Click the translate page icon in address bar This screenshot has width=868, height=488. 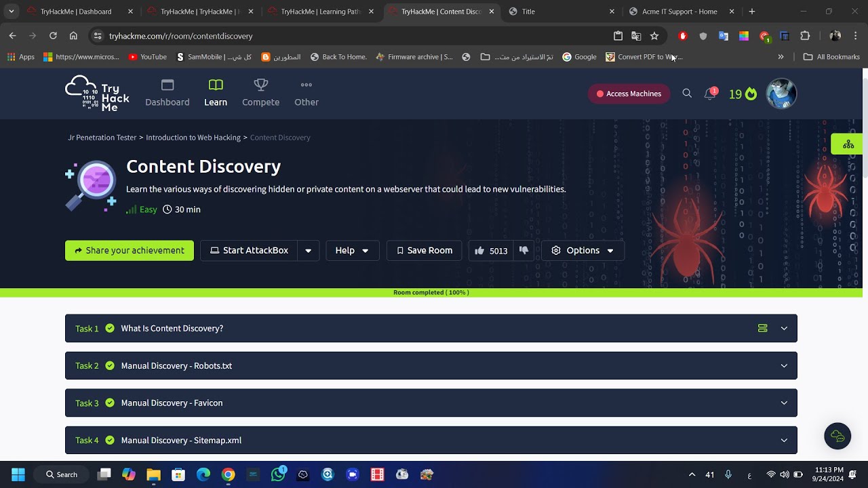(x=636, y=36)
